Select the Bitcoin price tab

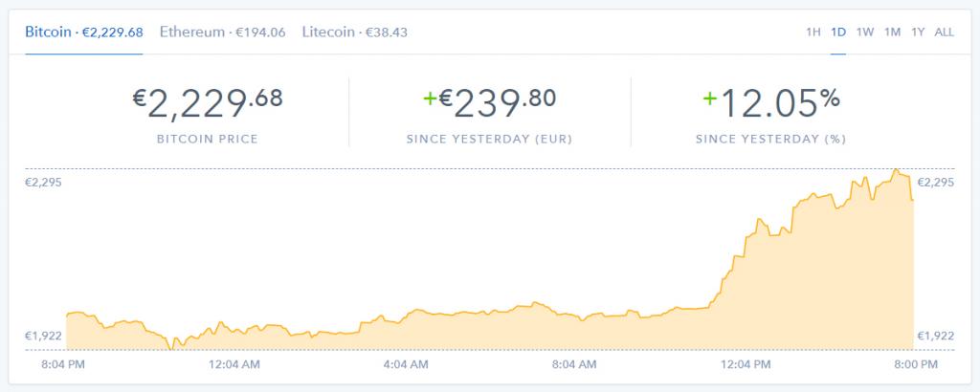click(x=84, y=32)
